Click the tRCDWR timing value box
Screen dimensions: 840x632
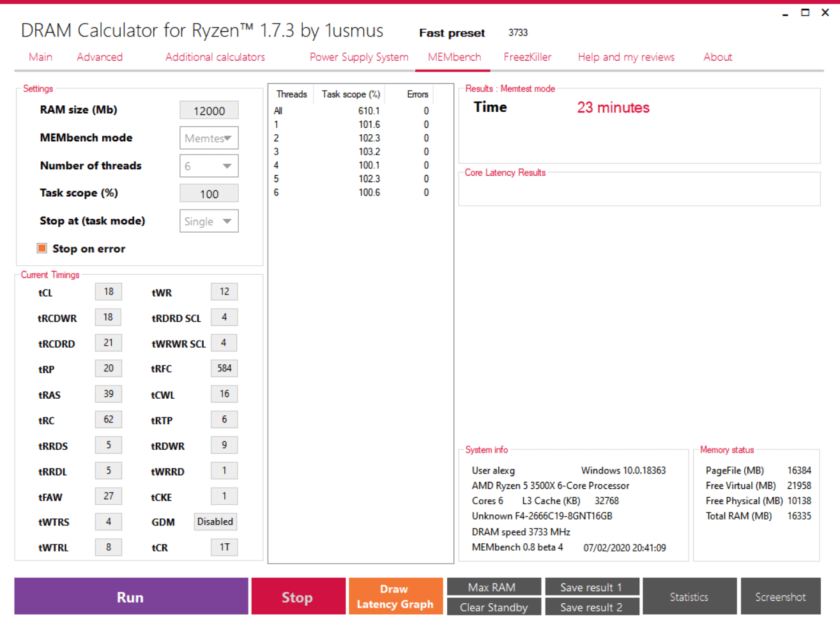pyautogui.click(x=109, y=317)
